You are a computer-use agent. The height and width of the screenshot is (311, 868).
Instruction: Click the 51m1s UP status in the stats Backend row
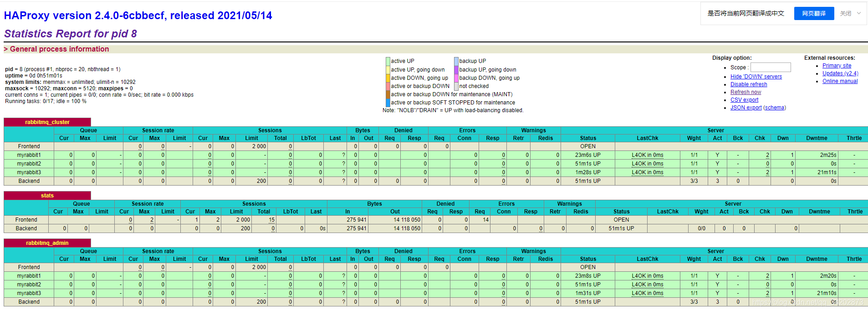621,228
